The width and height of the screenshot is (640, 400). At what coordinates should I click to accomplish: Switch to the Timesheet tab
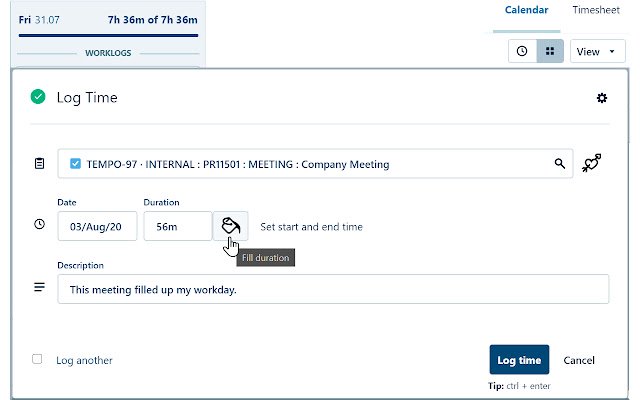click(598, 10)
